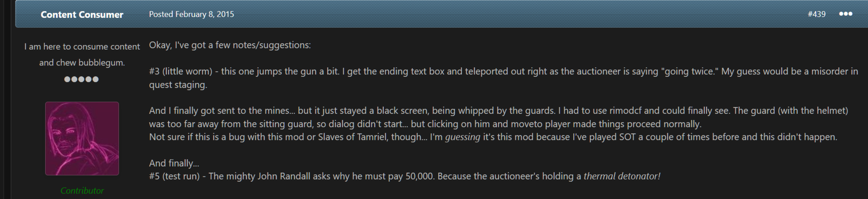Click the "#3 (little worm)" text
This screenshot has width=868, height=199.
[x=181, y=71]
